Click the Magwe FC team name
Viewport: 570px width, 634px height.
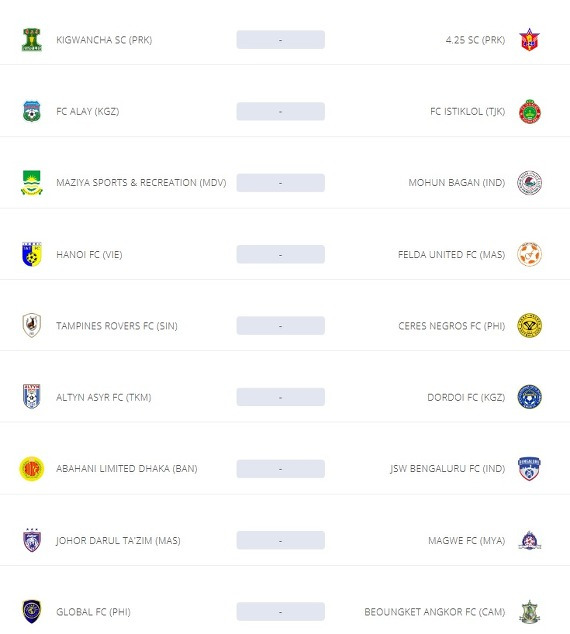tap(467, 540)
